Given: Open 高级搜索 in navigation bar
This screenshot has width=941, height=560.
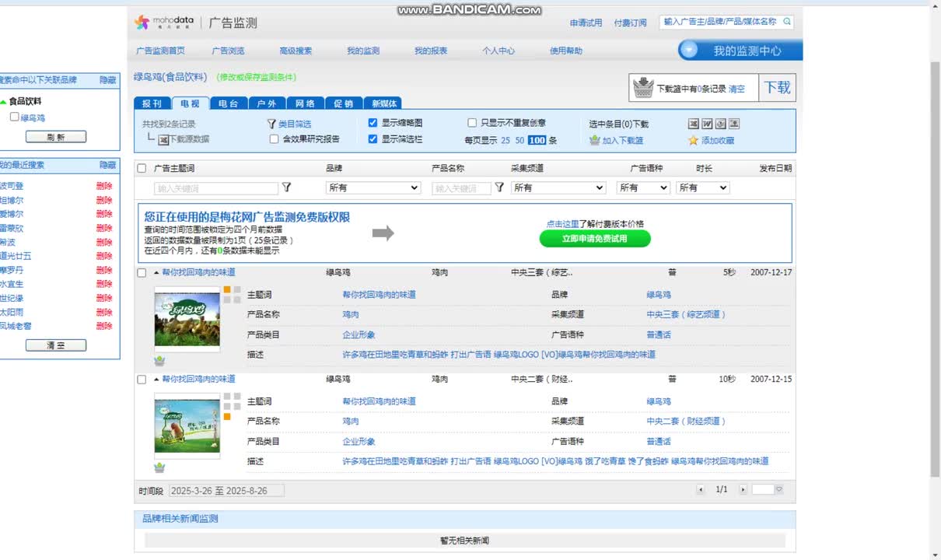Looking at the screenshot, I should tap(296, 51).
